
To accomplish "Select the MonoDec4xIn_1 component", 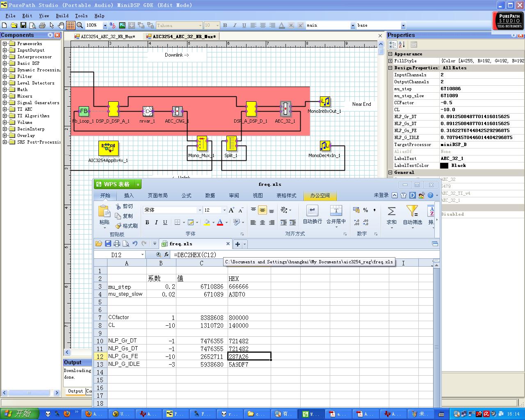I will coord(325,146).
